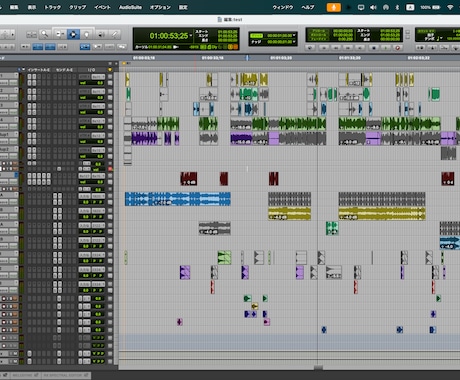Screen dimensions: 460x380
Task: Click the input source menu bar icon
Action: (410, 7)
